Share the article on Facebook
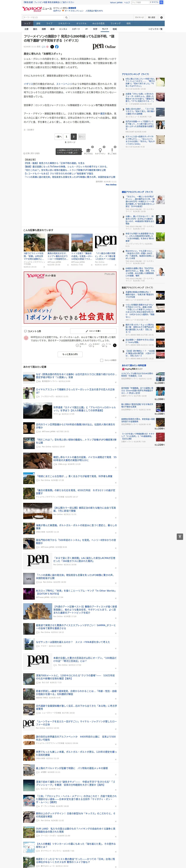 (x=57, y=47)
